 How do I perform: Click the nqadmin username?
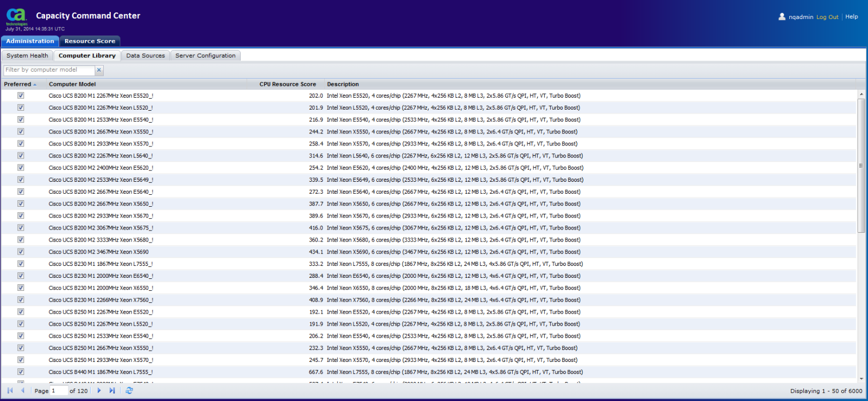pos(801,17)
